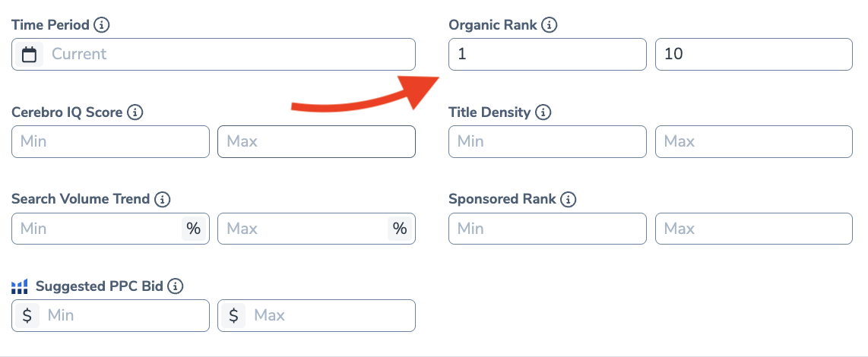868x357 pixels.
Task: Open the Time Period Current selector
Action: [228, 55]
